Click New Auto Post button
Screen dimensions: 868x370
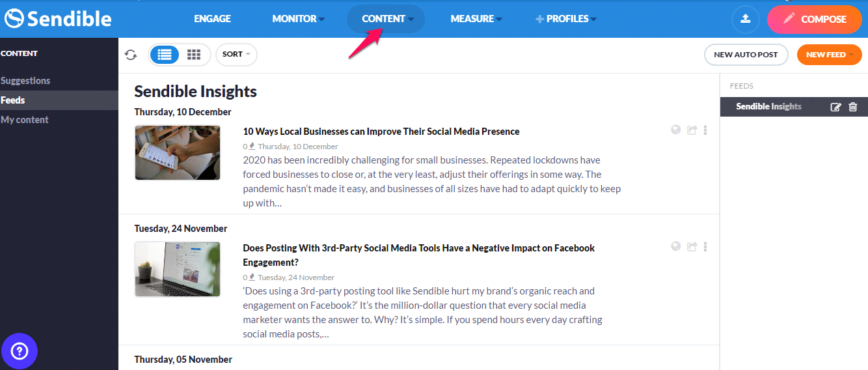tap(746, 55)
